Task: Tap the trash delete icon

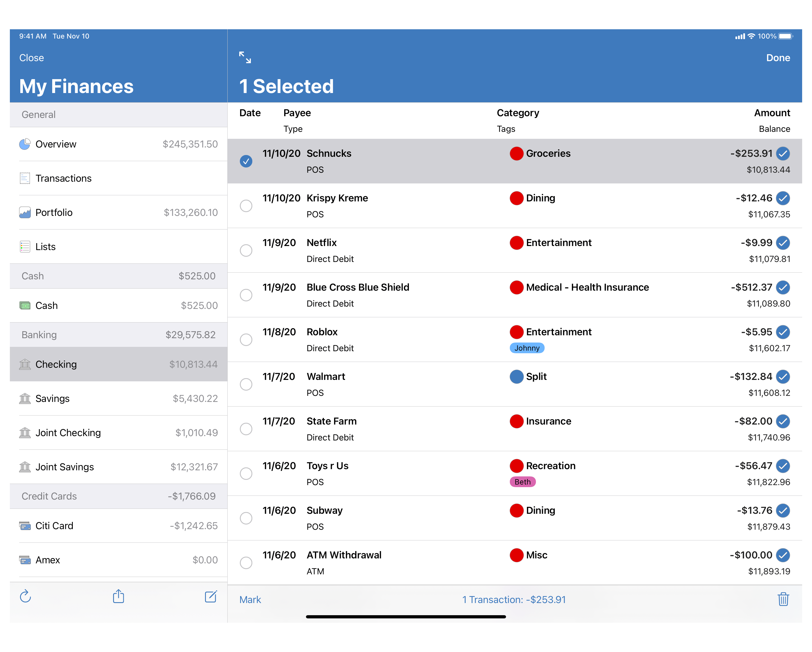Action: point(783,599)
